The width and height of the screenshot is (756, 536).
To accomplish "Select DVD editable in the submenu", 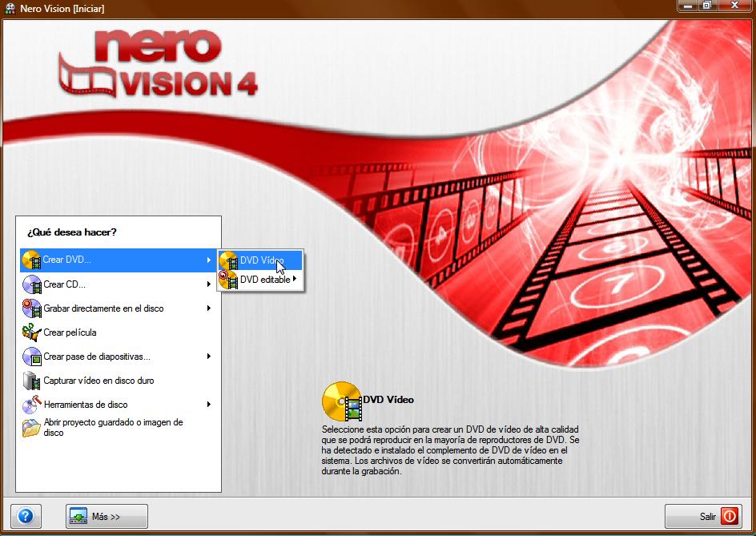I will pos(260,280).
